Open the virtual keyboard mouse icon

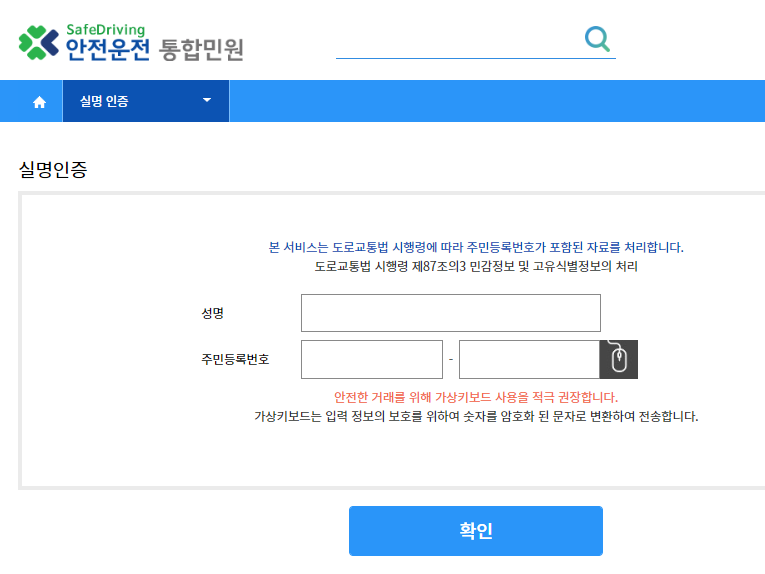point(619,359)
